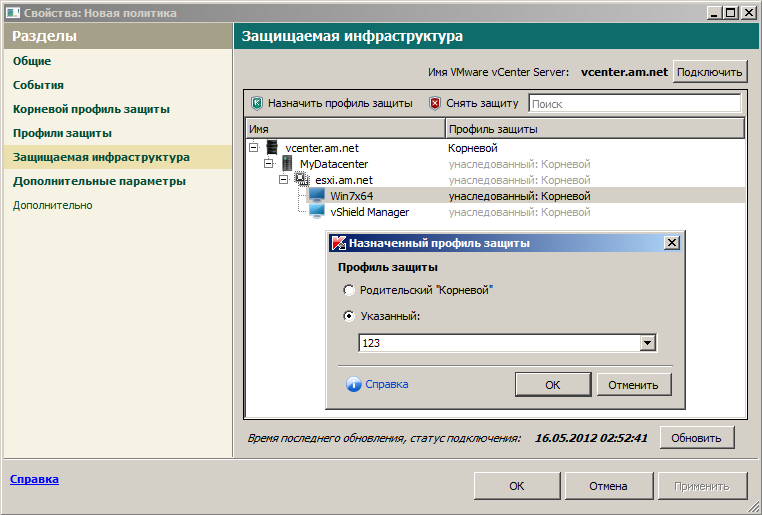Click the vcenter.am.net server name label
The width and height of the screenshot is (762, 515).
[624, 72]
